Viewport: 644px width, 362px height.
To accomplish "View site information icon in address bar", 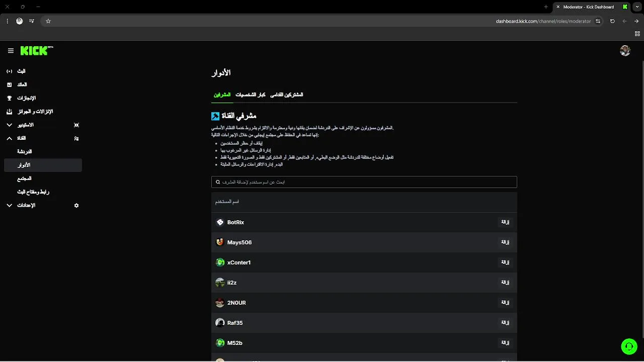I will 598,21.
